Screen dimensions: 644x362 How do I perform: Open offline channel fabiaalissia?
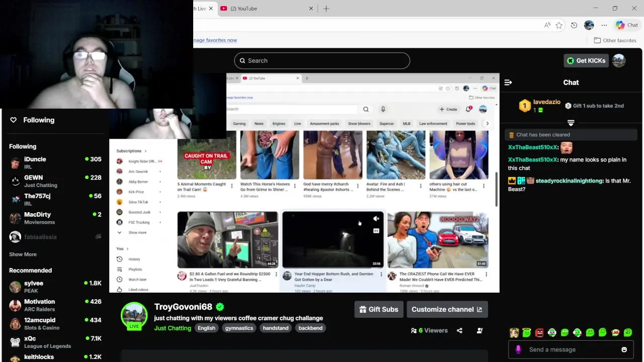pyautogui.click(x=55, y=237)
